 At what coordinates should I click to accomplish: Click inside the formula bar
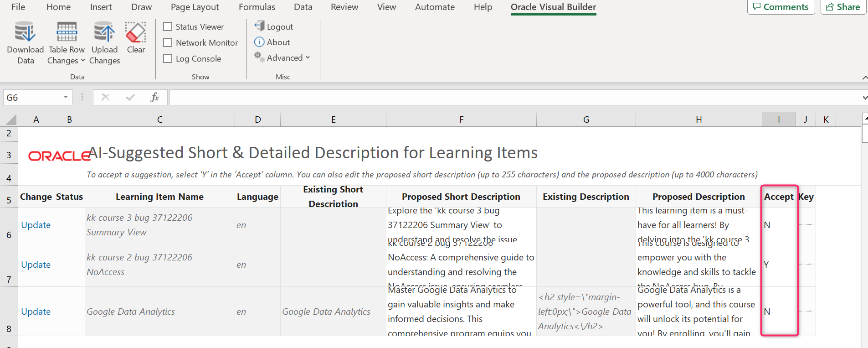coord(515,98)
